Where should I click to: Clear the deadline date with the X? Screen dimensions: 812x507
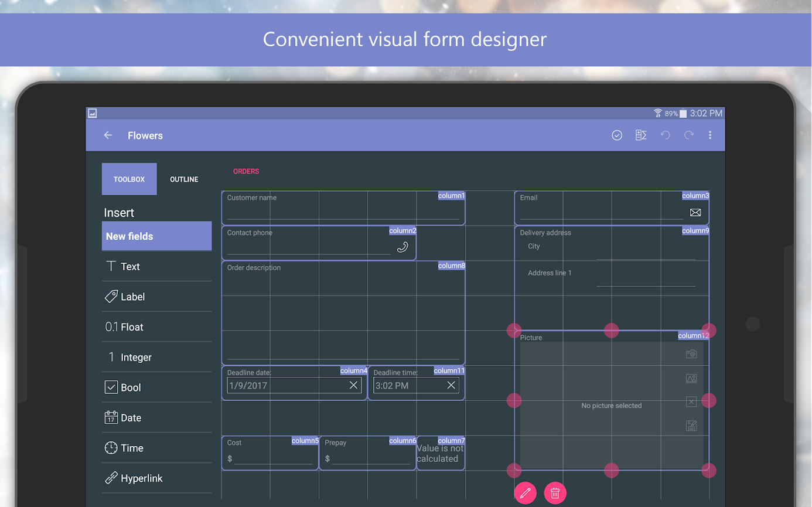[353, 385]
